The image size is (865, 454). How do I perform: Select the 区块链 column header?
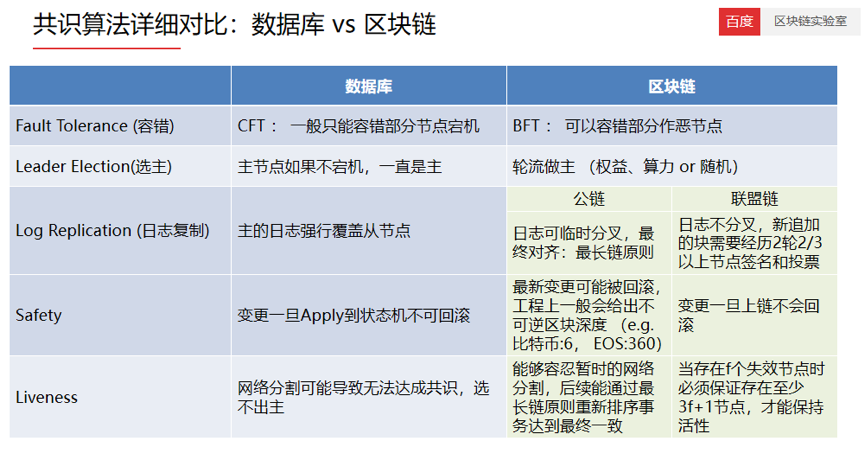(671, 86)
